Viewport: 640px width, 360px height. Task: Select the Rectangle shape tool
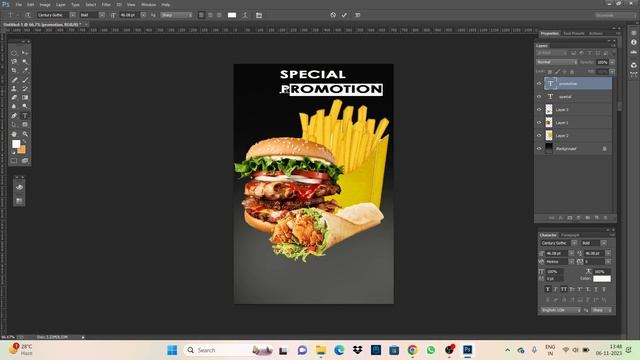point(25,125)
